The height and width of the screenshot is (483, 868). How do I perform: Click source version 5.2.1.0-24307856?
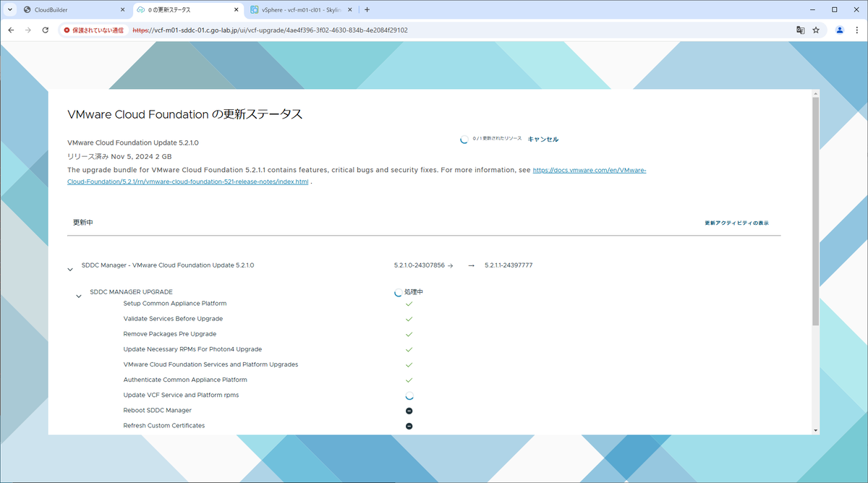click(x=419, y=265)
